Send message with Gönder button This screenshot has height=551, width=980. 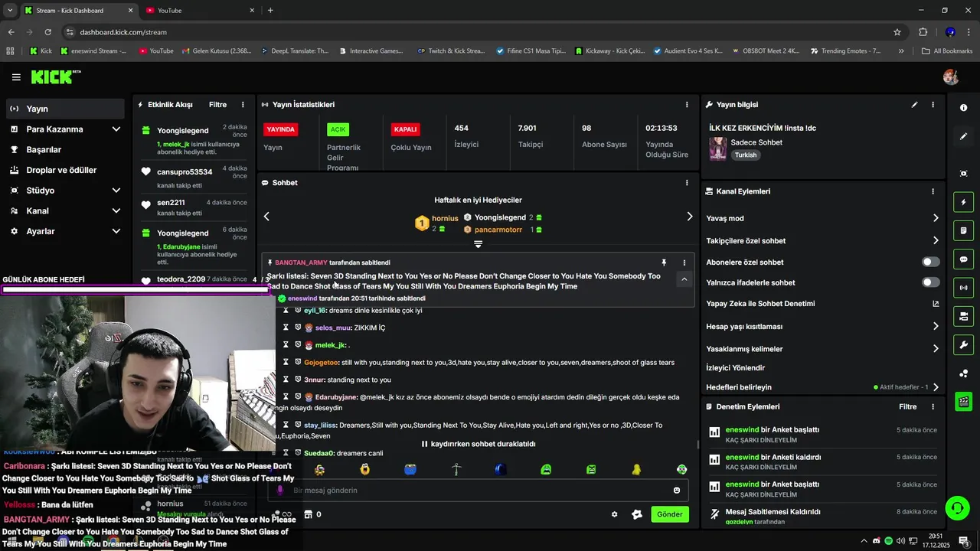pos(670,514)
